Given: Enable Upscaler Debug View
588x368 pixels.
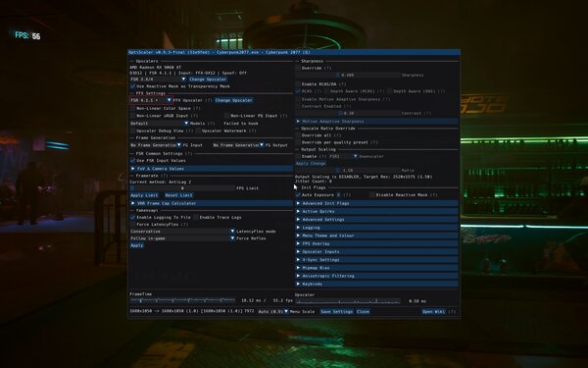Looking at the screenshot, I should pos(132,131).
